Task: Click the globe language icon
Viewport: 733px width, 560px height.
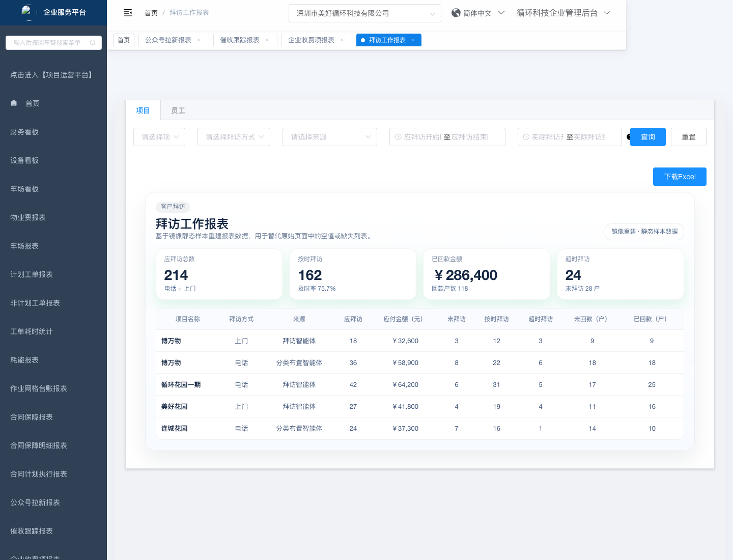Action: 456,13
